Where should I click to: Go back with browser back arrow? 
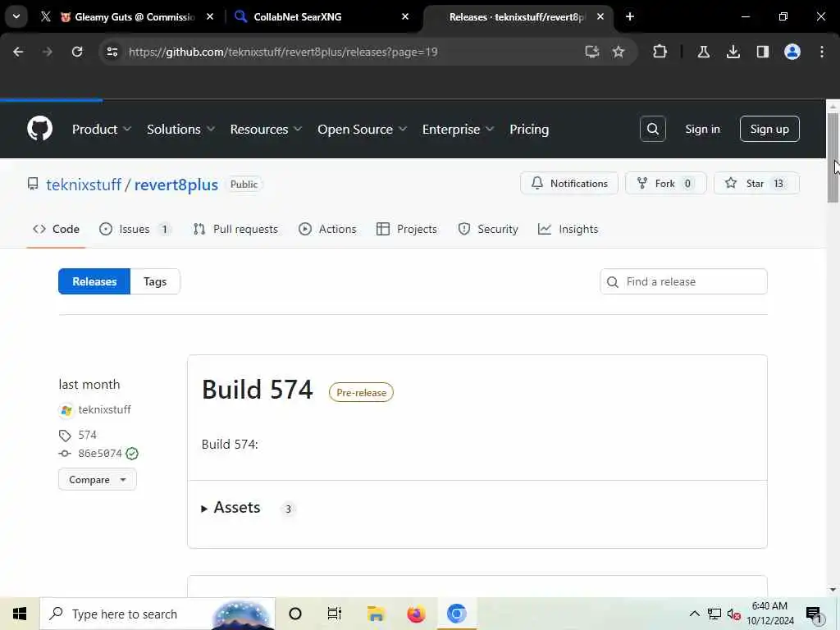tap(18, 52)
